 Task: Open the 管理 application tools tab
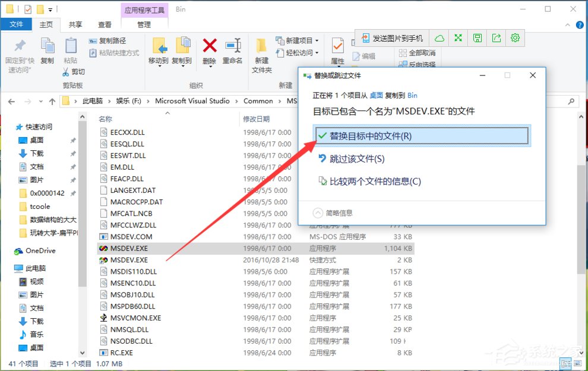tap(144, 26)
